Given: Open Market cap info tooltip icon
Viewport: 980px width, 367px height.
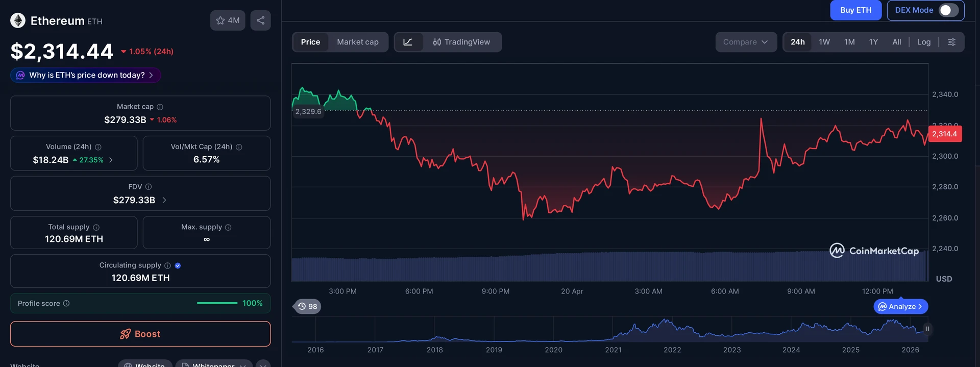Looking at the screenshot, I should (x=160, y=107).
